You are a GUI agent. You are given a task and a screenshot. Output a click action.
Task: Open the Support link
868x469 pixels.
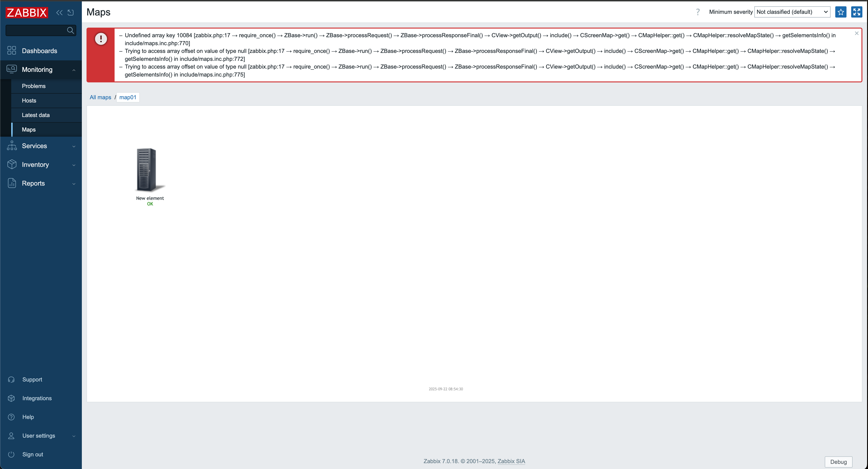coord(32,380)
